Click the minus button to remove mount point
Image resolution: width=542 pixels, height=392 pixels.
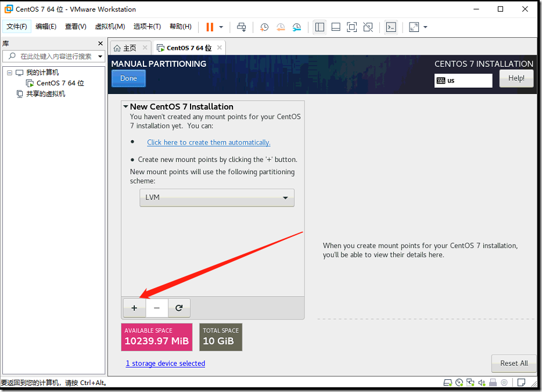pos(157,308)
